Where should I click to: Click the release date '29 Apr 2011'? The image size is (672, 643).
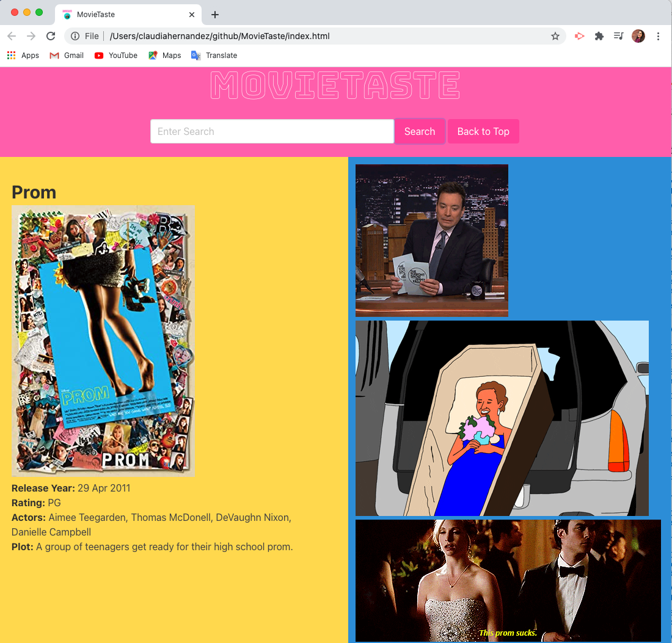[104, 489]
